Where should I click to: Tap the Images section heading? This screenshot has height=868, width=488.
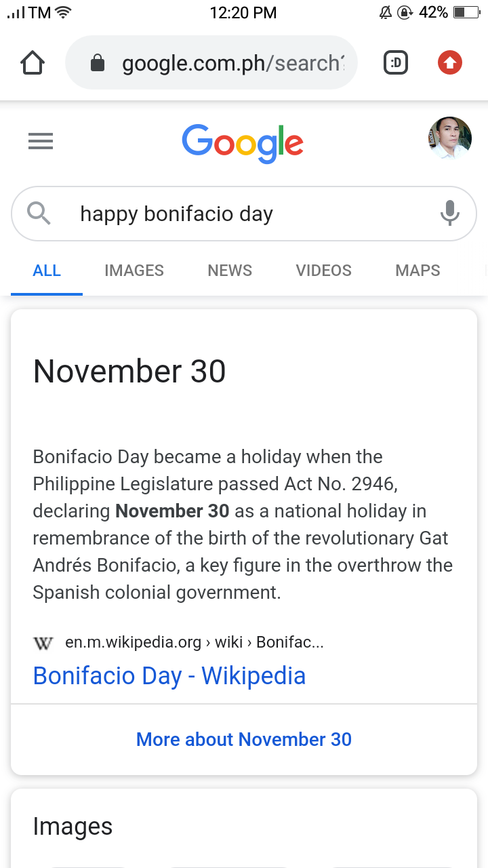tap(73, 826)
